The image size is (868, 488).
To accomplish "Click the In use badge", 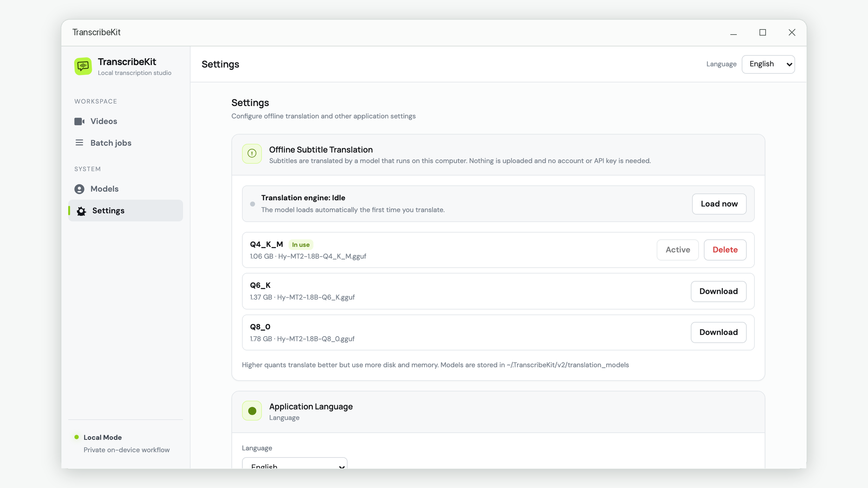I will click(301, 245).
